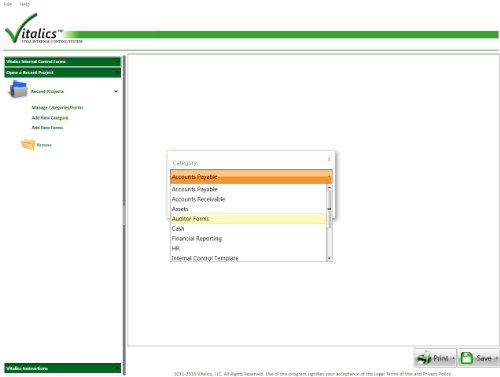Select HR in the category list
This screenshot has width=500, height=377.
[x=248, y=248]
